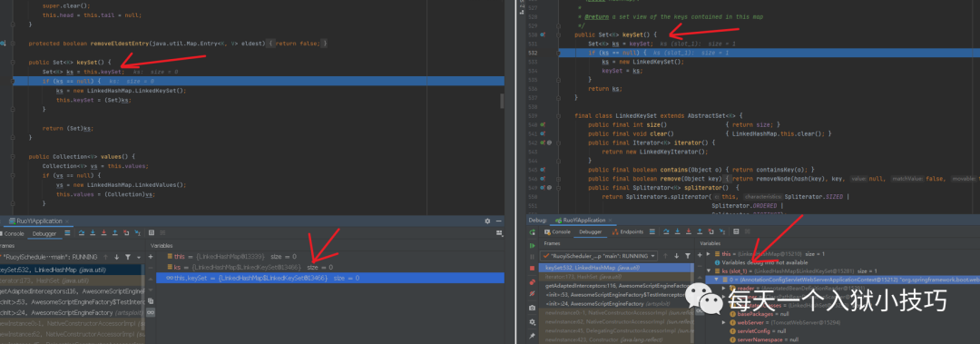Select iterator:173, HashSet frame in left Frames list

pos(72,280)
